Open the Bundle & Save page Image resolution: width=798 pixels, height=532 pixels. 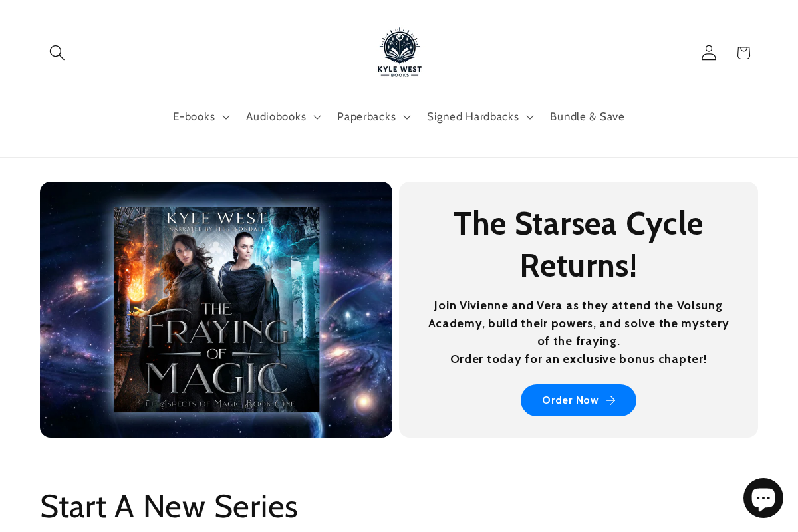(x=587, y=117)
